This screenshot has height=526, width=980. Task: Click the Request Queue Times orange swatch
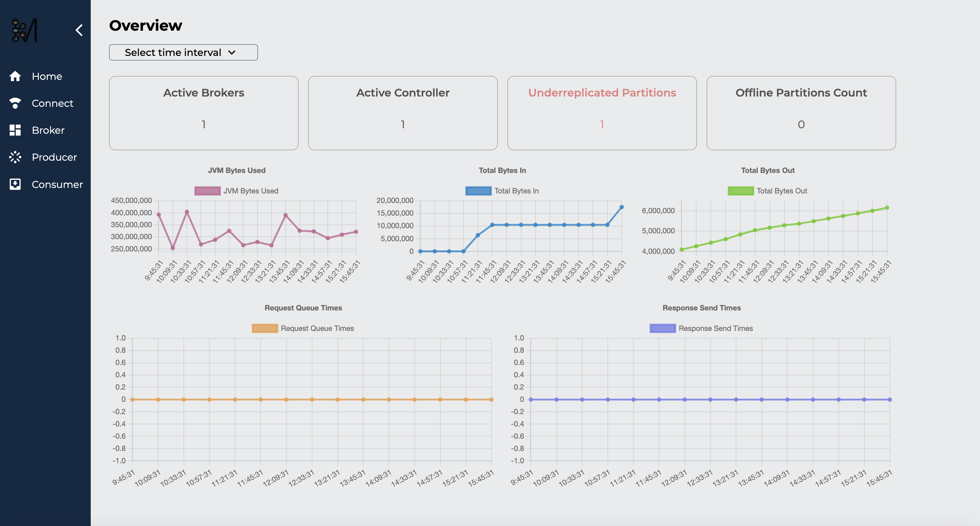coord(265,328)
